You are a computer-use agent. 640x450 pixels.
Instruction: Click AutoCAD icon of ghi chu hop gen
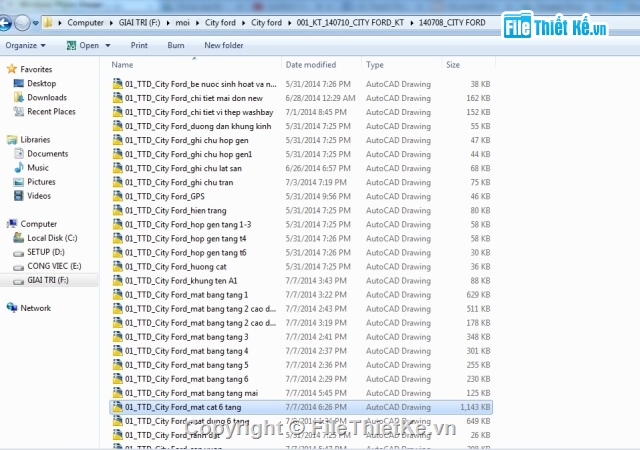[118, 140]
